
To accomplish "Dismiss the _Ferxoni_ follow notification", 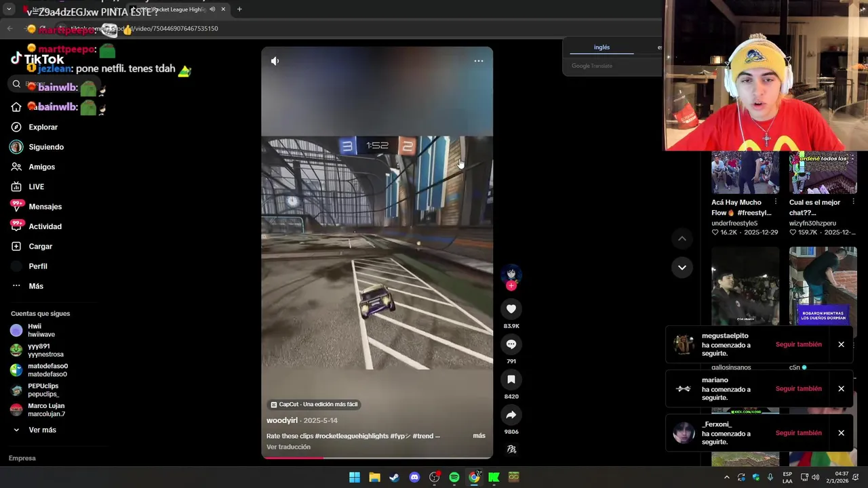I will tap(841, 433).
